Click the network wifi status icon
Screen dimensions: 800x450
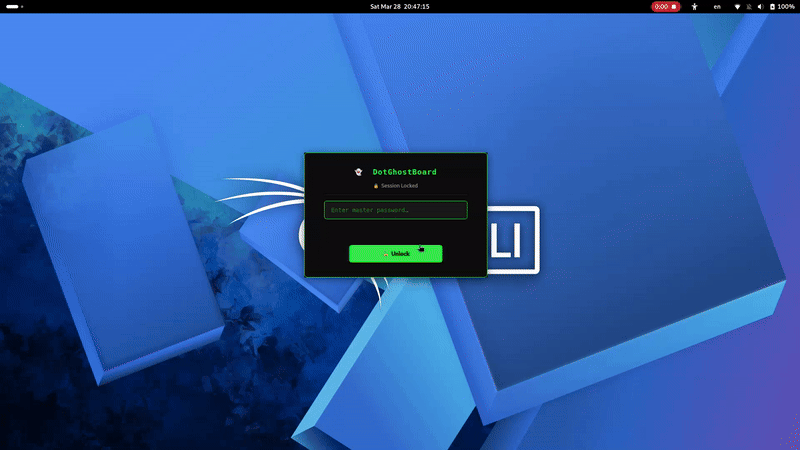737,7
